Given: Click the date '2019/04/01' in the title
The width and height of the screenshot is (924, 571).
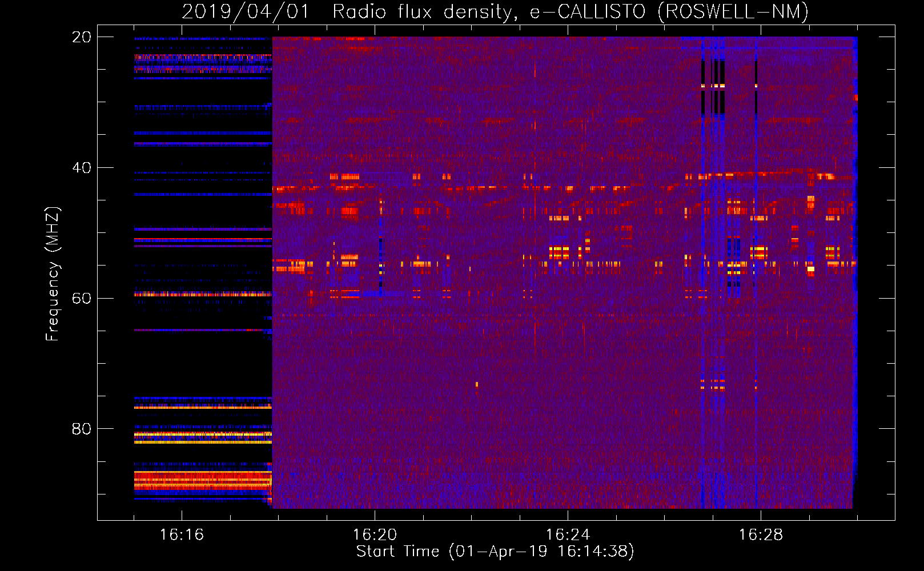Looking at the screenshot, I should tap(246, 11).
